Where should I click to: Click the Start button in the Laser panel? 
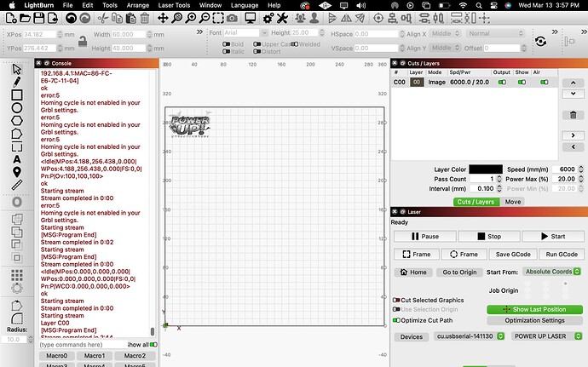pyautogui.click(x=553, y=237)
